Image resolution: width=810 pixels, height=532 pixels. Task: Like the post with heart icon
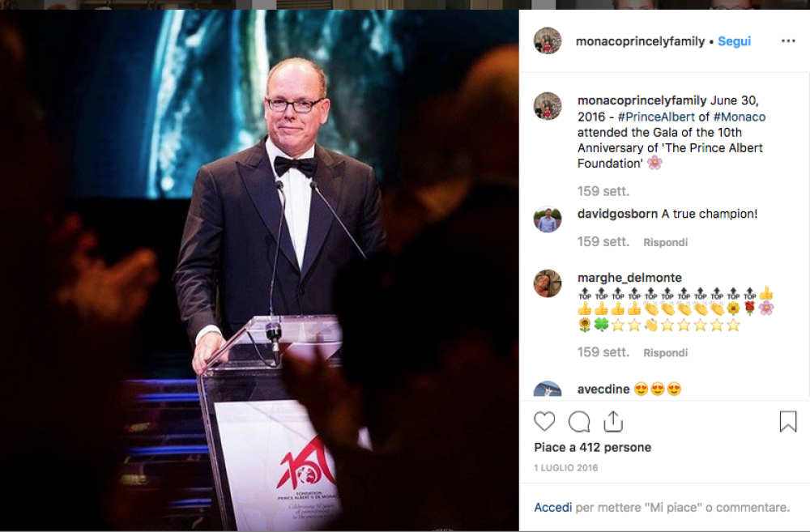[544, 421]
